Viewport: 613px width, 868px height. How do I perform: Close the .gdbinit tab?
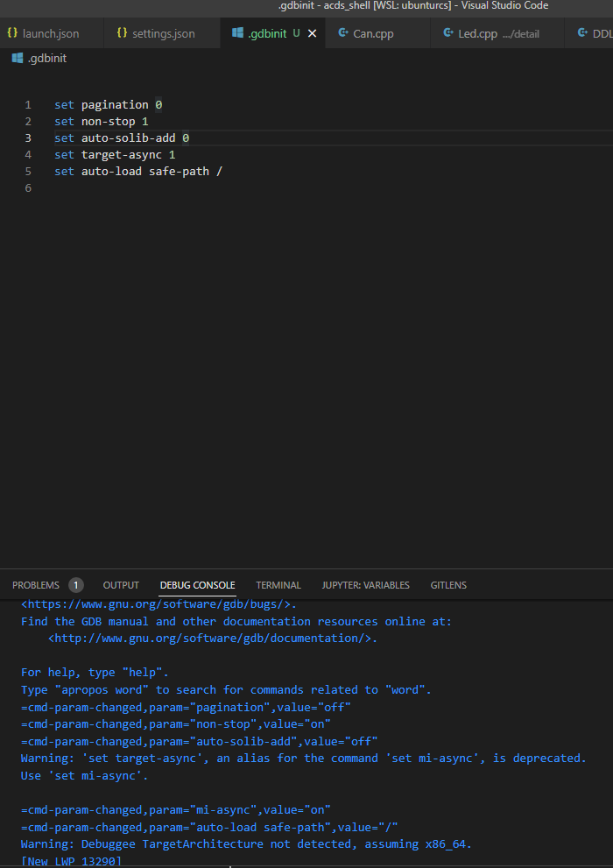(312, 33)
